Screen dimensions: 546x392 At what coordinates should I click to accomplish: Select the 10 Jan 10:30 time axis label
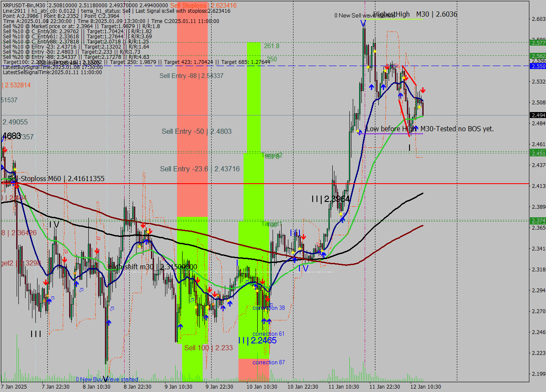click(262, 387)
